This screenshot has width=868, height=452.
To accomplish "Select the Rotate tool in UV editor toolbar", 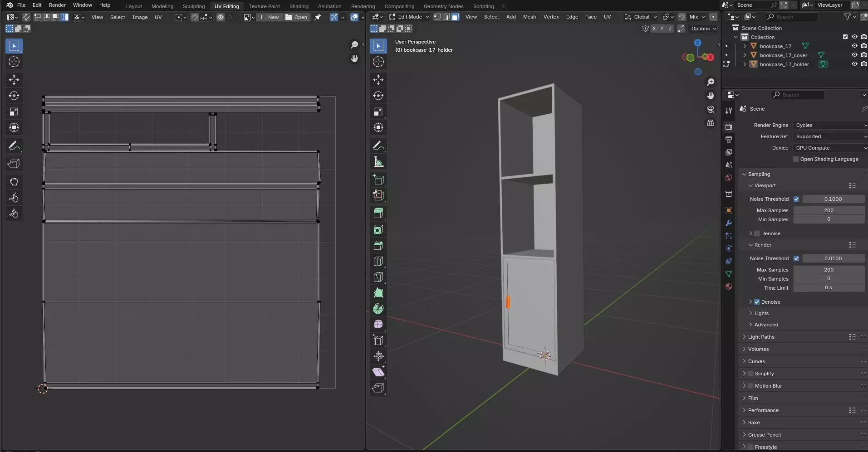I will 14,96.
